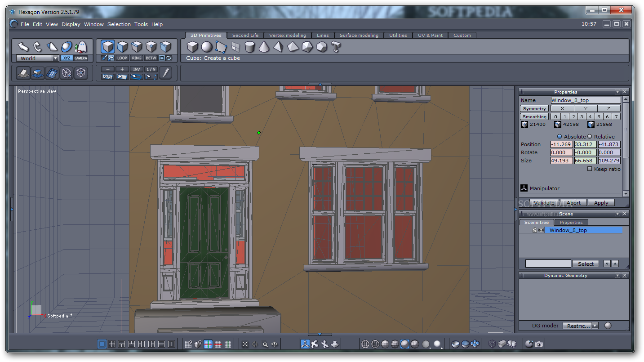
Task: Click the plus expand selection button
Action: 122,69
